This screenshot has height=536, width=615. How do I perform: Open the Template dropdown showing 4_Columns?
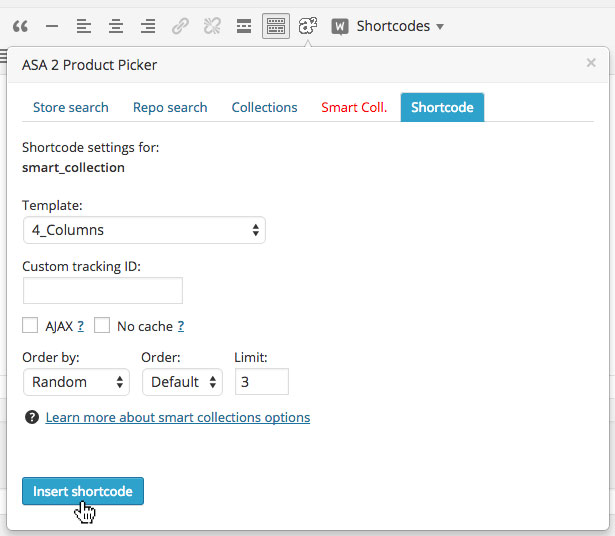coord(144,230)
